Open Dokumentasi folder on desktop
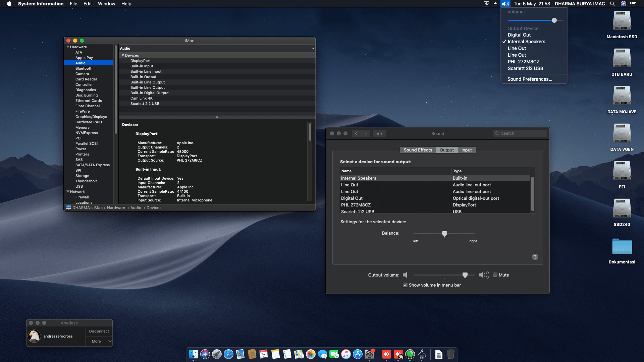 [622, 246]
